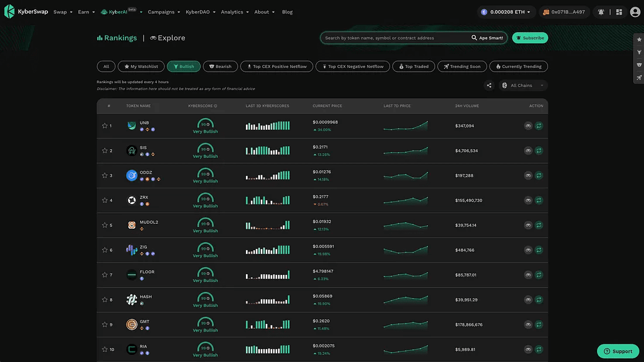Expand the Swap menu dropdown
This screenshot has height=362, width=644.
tap(63, 12)
